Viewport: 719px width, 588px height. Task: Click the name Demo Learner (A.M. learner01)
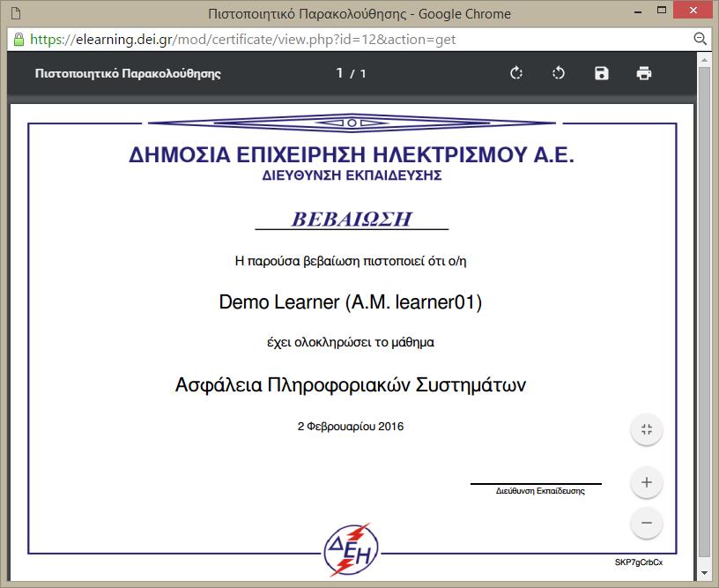point(351,301)
